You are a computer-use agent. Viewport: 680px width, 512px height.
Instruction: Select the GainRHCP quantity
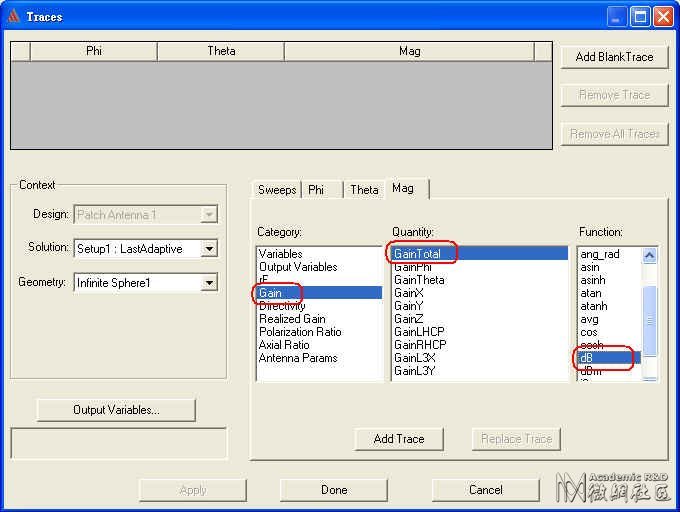pyautogui.click(x=480, y=345)
